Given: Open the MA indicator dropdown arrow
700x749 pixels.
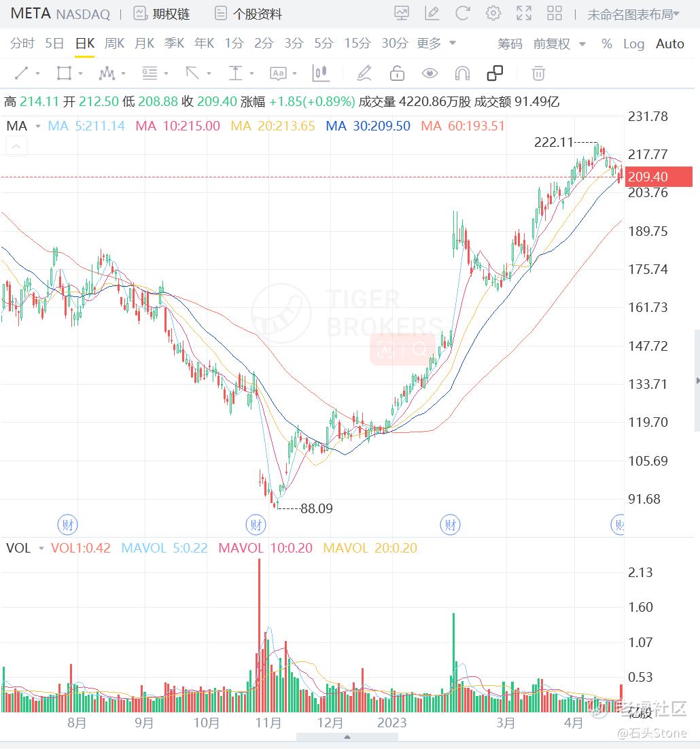Looking at the screenshot, I should tap(38, 126).
